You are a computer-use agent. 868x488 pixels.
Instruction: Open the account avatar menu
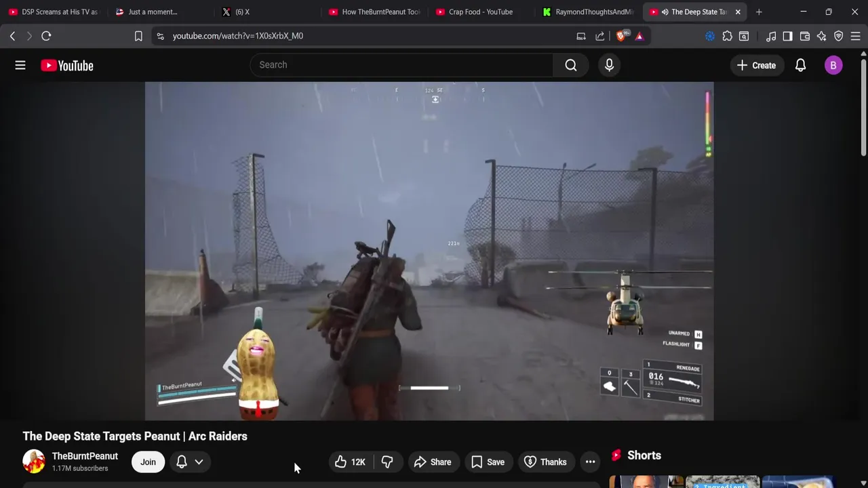tap(833, 65)
